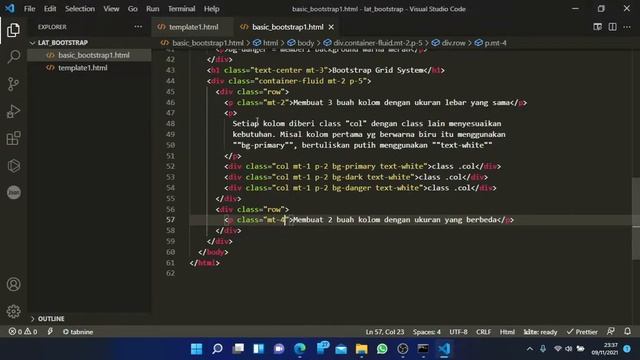Open the Windows Start menu

[x=196, y=349]
